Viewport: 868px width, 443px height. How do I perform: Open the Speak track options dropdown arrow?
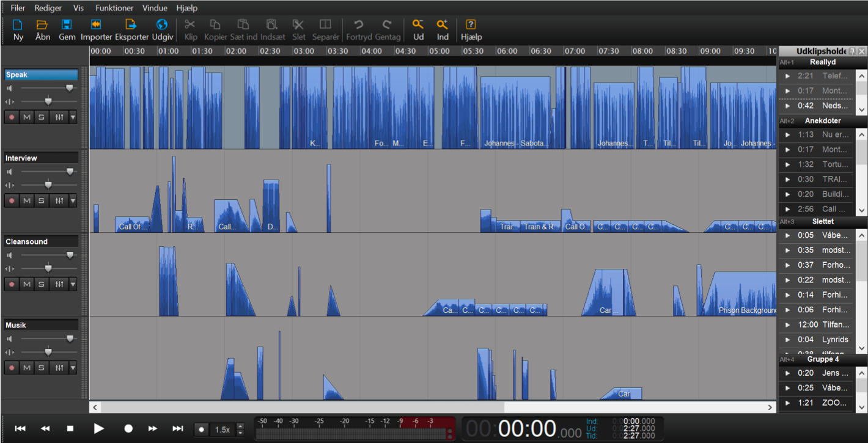click(x=73, y=117)
